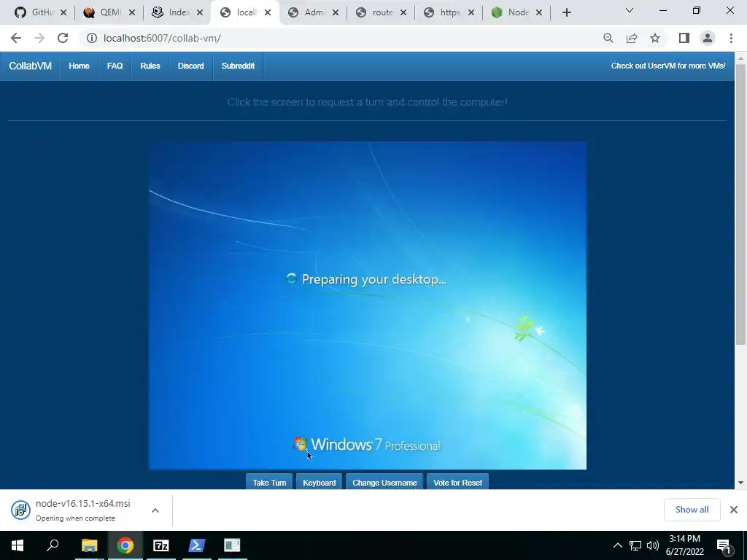
Task: Open File Explorer from the taskbar
Action: [89, 545]
